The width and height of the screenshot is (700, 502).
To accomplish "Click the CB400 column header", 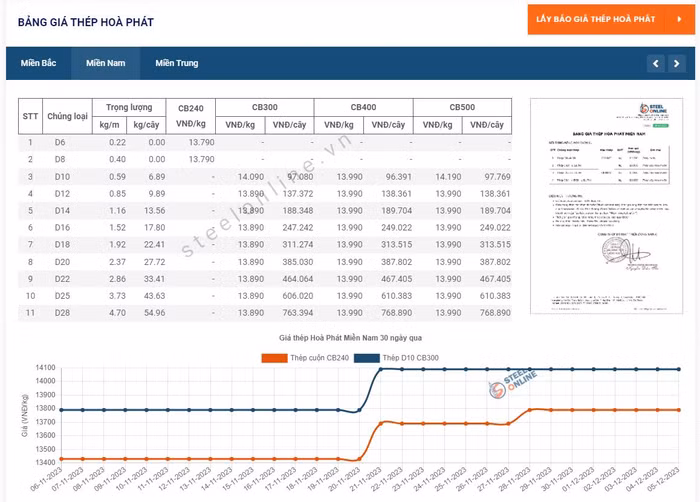I will (x=363, y=107).
